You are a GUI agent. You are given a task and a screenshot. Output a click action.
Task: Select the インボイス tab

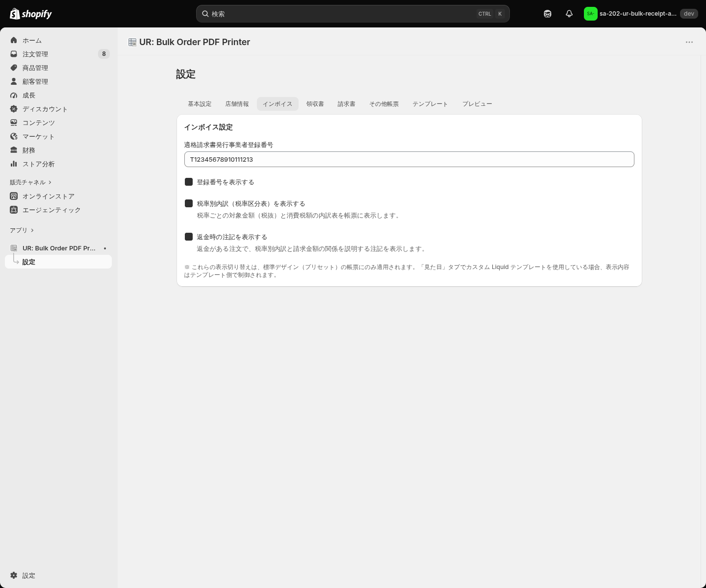[x=277, y=104]
